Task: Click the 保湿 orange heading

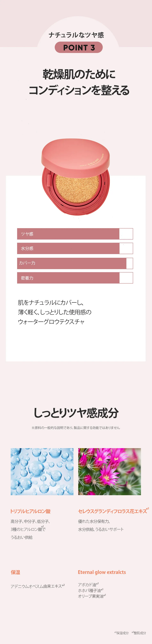Action: tap(15, 572)
